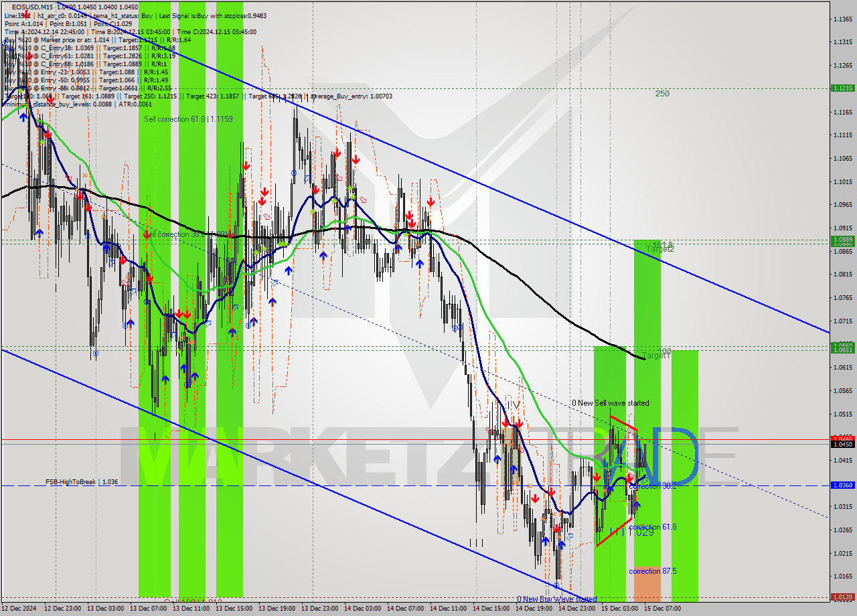Click the 1.0965 price axis value

tap(842, 205)
